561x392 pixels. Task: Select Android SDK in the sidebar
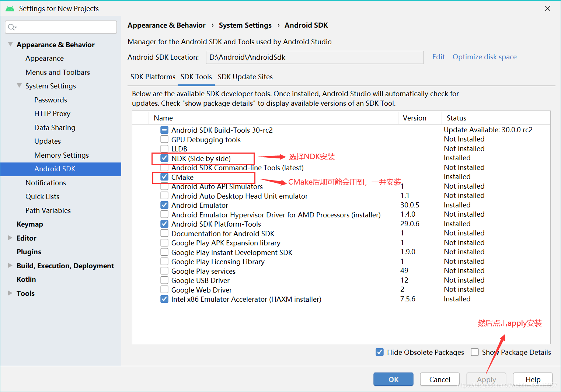[61, 169]
